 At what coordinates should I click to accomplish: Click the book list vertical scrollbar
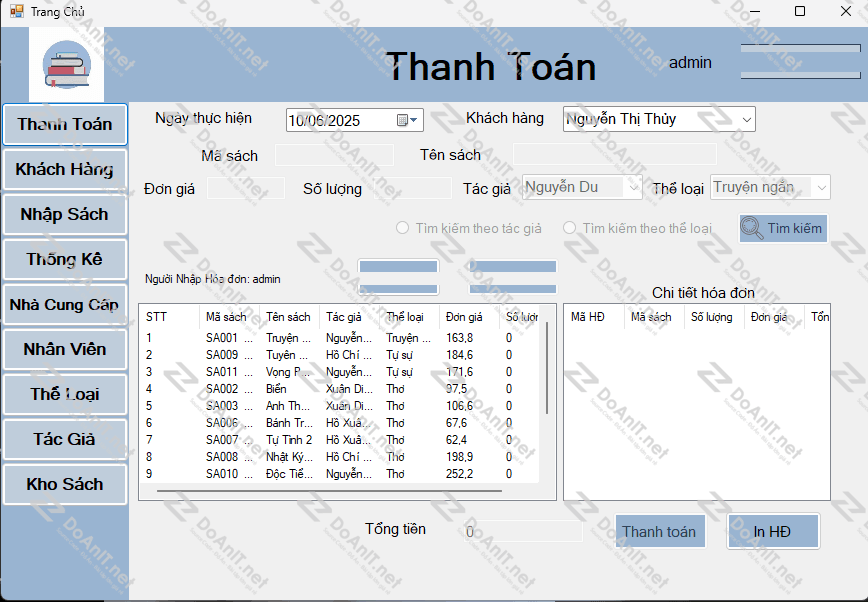tap(546, 370)
